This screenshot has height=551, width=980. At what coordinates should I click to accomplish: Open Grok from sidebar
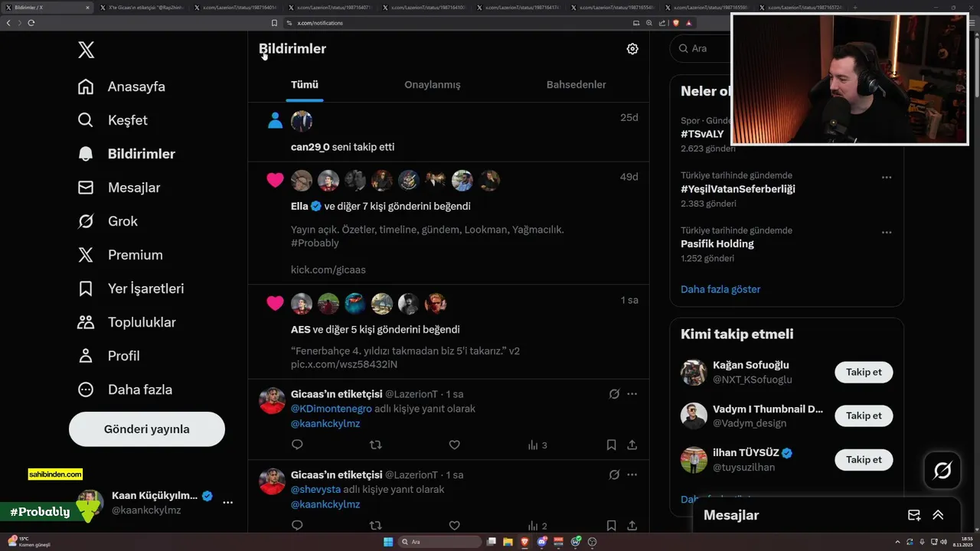point(108,221)
